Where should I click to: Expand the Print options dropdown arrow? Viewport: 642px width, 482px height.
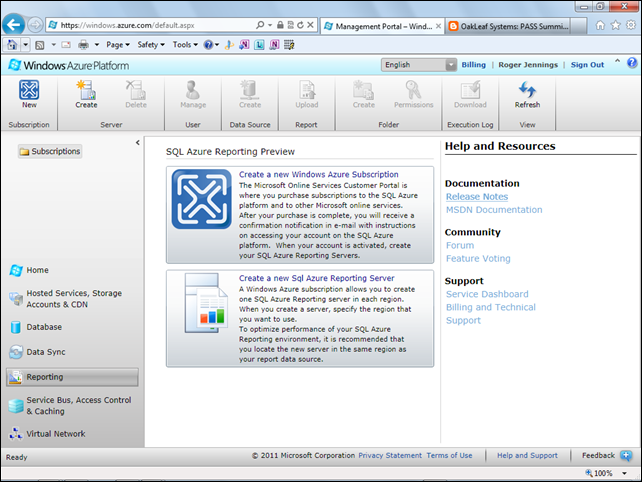pyautogui.click(x=97, y=45)
